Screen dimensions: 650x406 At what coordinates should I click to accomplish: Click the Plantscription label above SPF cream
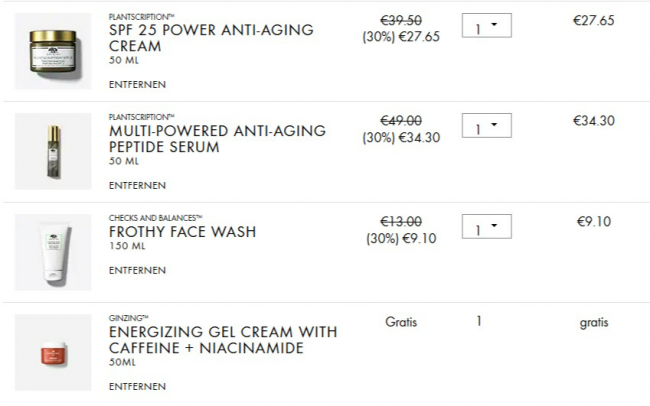[x=141, y=17]
